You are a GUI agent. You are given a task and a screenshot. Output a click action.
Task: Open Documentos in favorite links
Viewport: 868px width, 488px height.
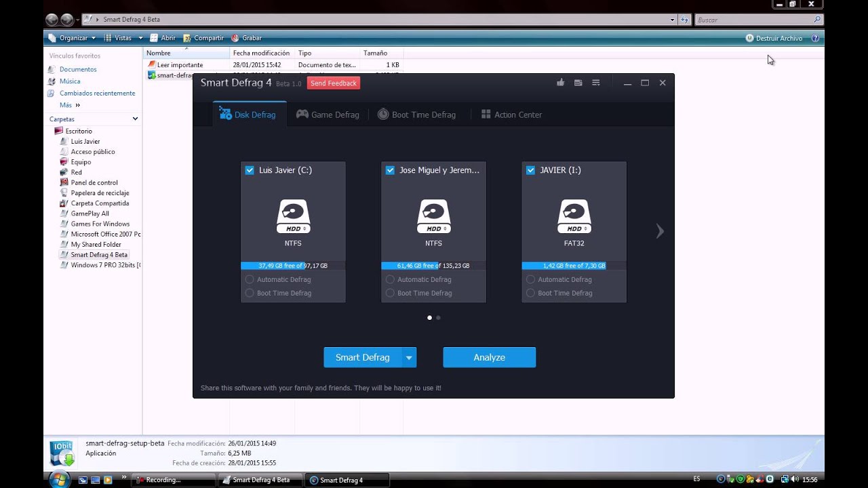pos(78,69)
